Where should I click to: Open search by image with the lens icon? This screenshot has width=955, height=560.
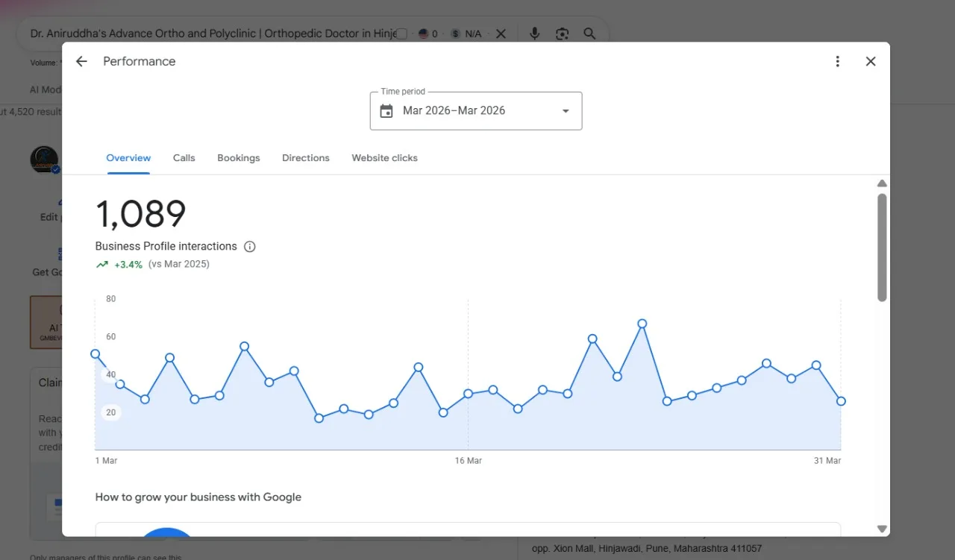click(x=562, y=34)
